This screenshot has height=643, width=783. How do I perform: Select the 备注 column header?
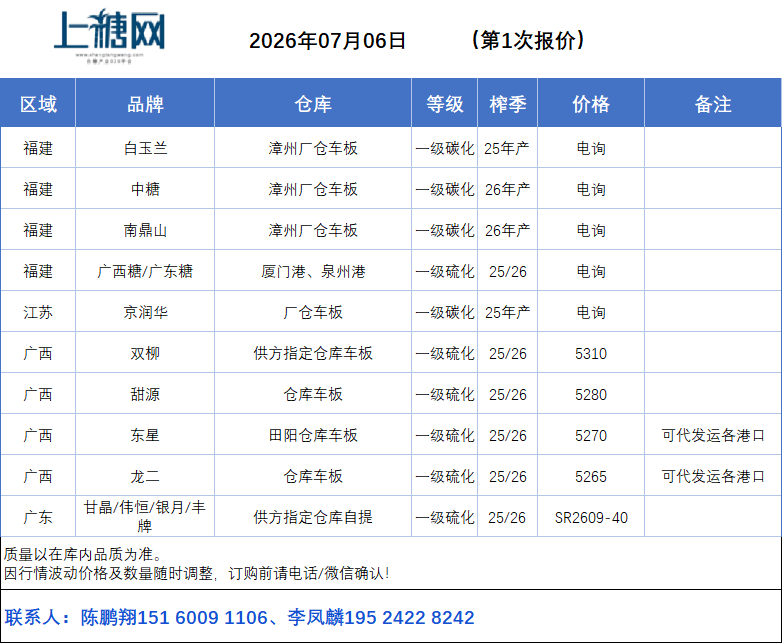pyautogui.click(x=713, y=104)
